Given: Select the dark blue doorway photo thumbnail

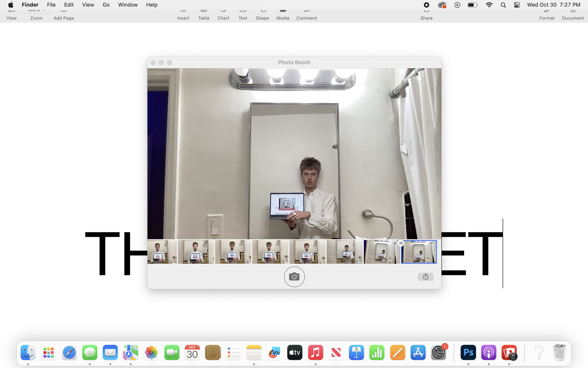Looking at the screenshot, I should coord(381,252).
